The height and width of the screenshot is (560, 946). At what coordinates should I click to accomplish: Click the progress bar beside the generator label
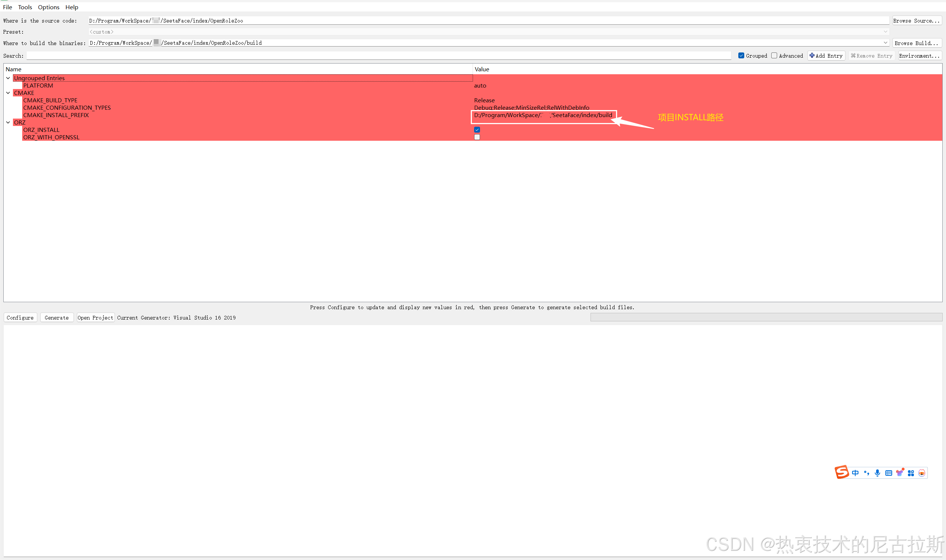click(x=766, y=317)
